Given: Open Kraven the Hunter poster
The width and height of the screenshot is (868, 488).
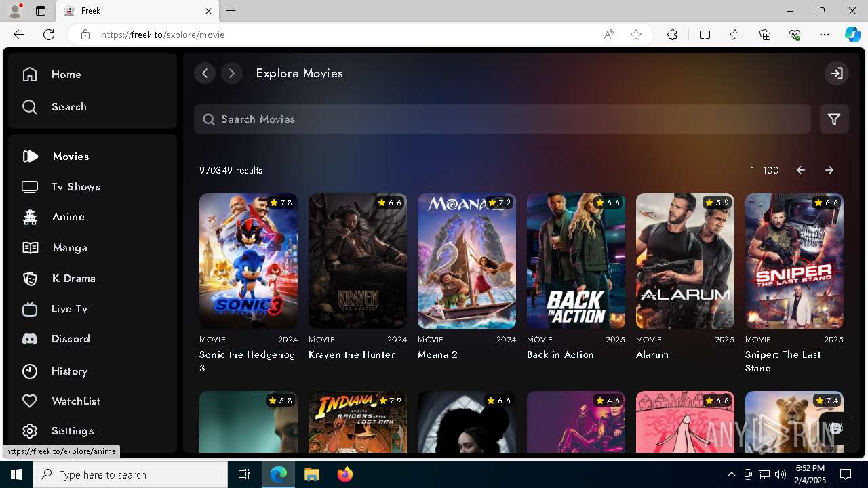Looking at the screenshot, I should 357,261.
